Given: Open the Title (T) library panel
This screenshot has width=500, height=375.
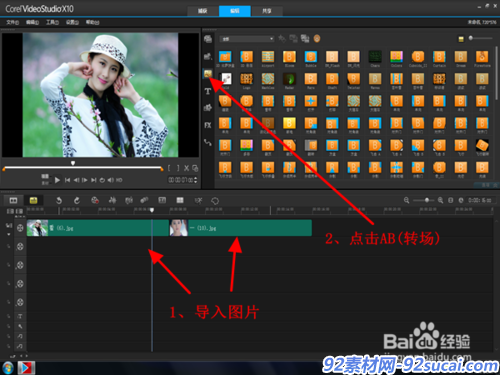Looking at the screenshot, I should point(208,91).
